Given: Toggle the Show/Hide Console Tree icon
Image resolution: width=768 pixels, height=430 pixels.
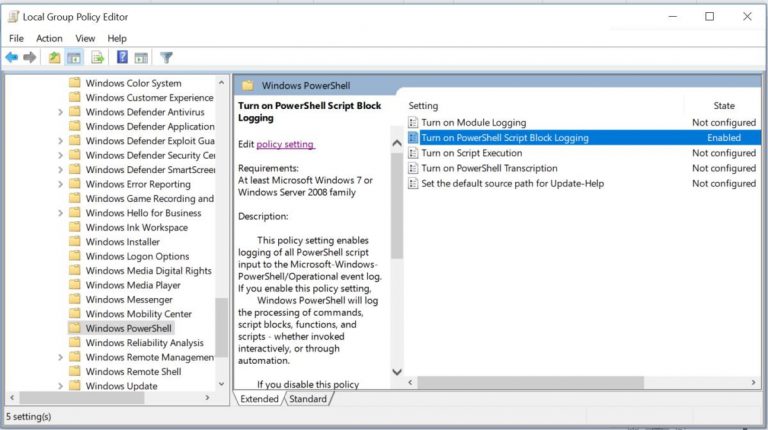Looking at the screenshot, I should pos(74,58).
